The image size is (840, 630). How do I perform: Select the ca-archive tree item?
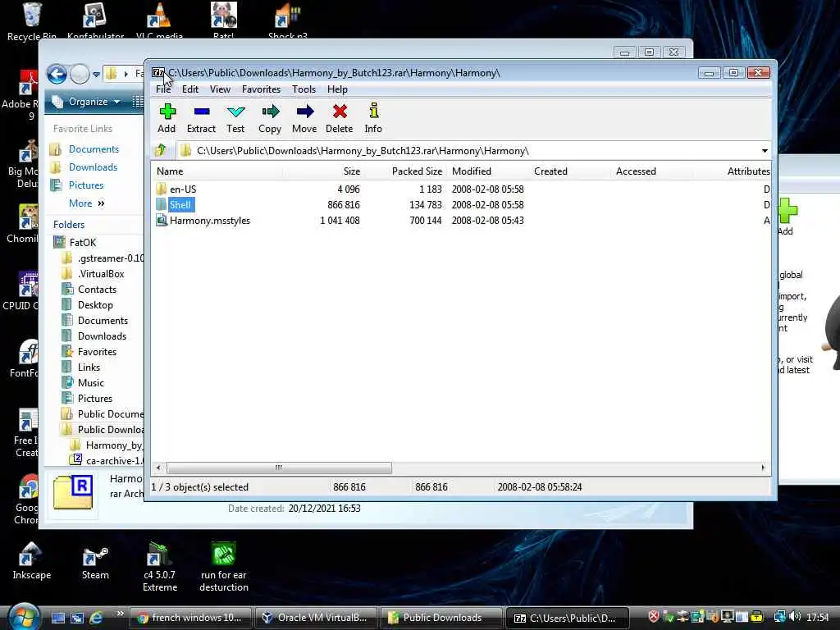point(113,461)
